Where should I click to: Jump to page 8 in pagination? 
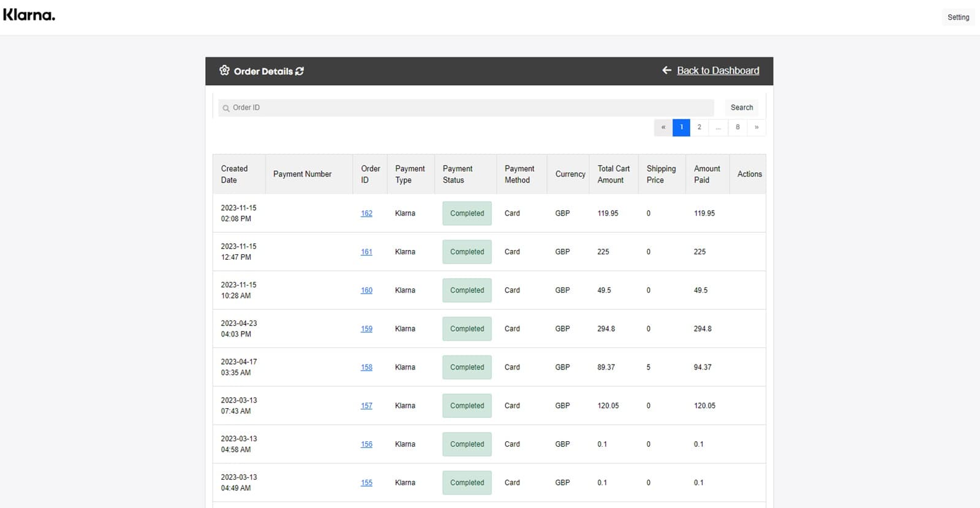coord(737,127)
